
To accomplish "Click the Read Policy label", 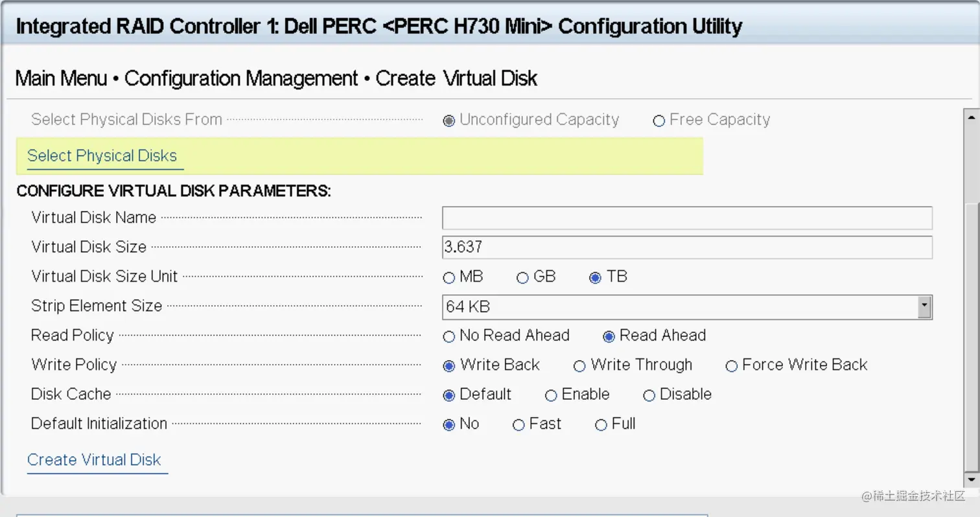I will coord(73,336).
